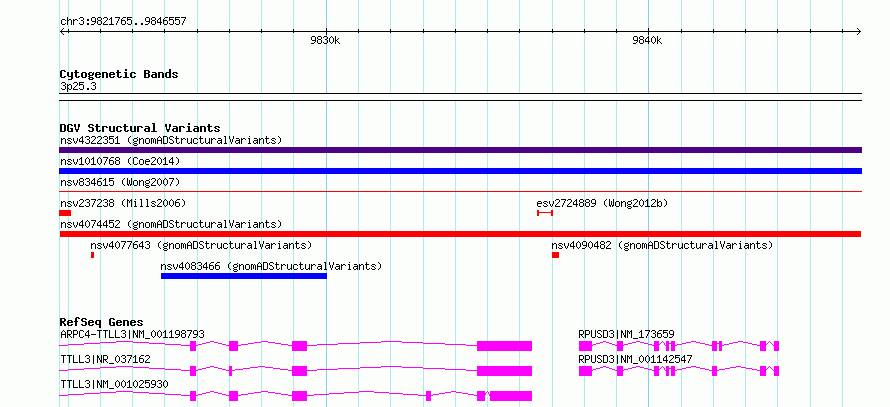Select the Cytogenetic Bands track title
Viewport: 890px width, 407px height.
point(119,74)
